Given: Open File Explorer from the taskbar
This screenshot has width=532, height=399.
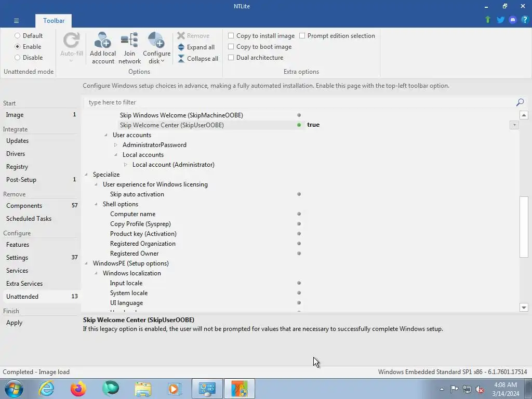Looking at the screenshot, I should tap(143, 389).
